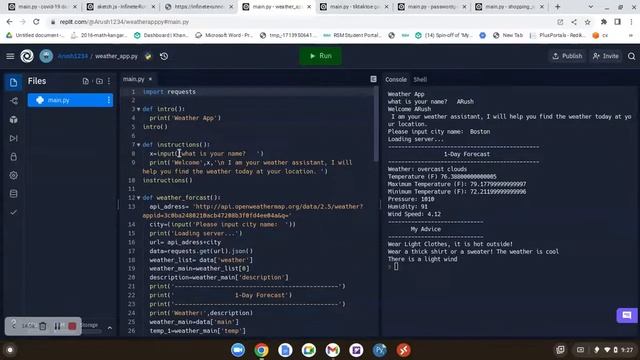Toggle the editor layout icon above the scrollbar
640x360 pixels.
[x=373, y=79]
